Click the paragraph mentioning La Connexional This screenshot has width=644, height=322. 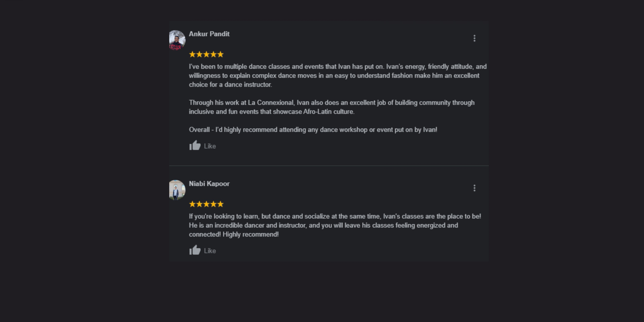(x=332, y=107)
